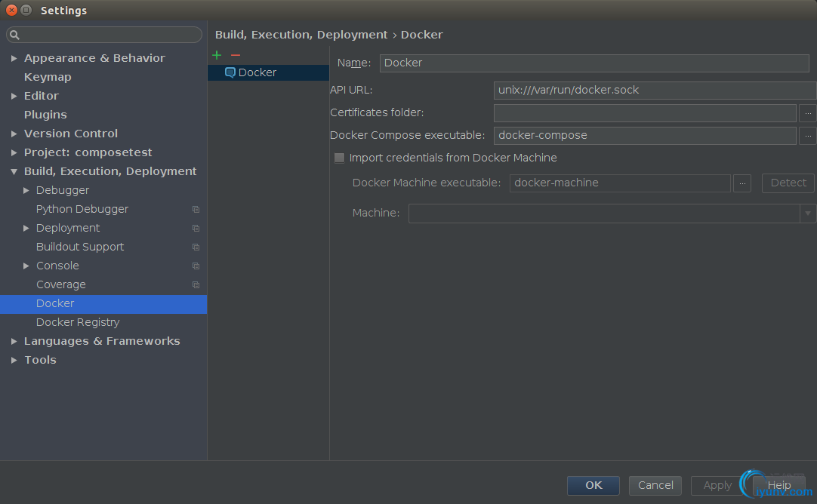Expand the Appearance & Behavior section
The width and height of the screenshot is (817, 504).
(x=14, y=58)
